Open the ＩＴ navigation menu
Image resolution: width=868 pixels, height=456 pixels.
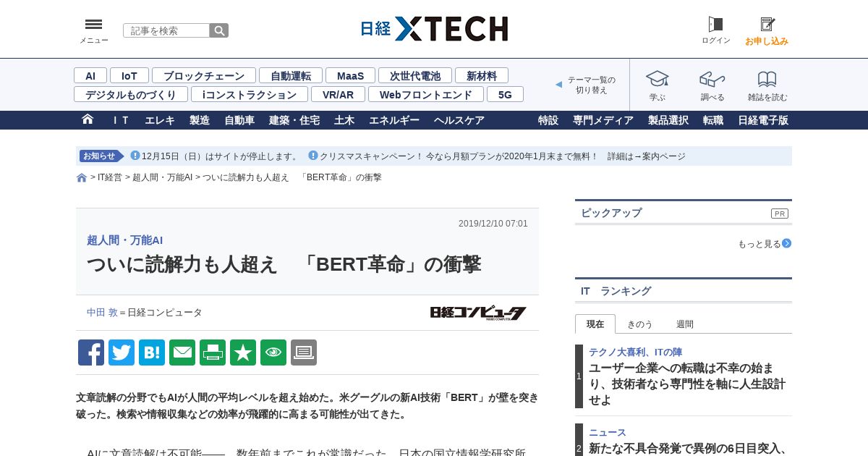point(120,120)
